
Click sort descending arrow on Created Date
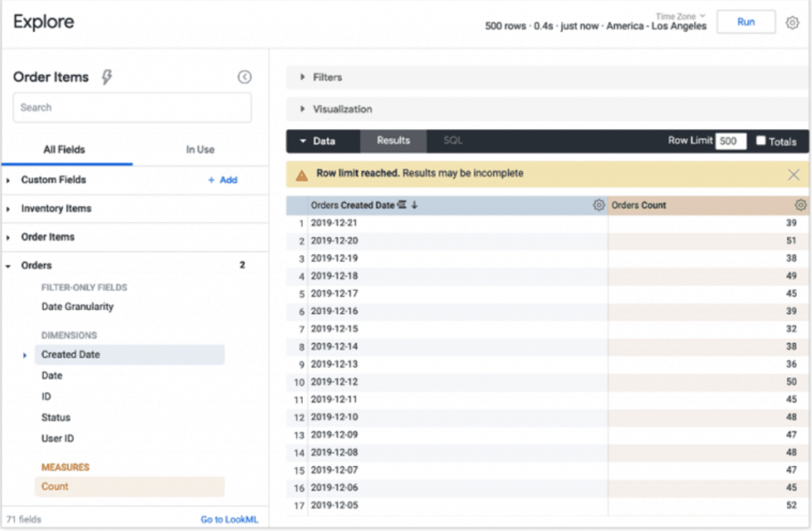[x=414, y=205]
